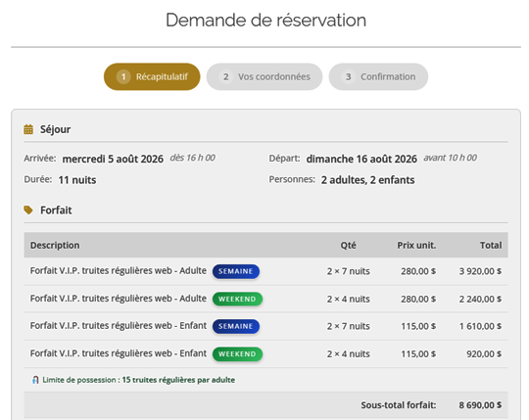529x420 pixels.
Task: Click the step 1 number circle
Action: tap(123, 77)
